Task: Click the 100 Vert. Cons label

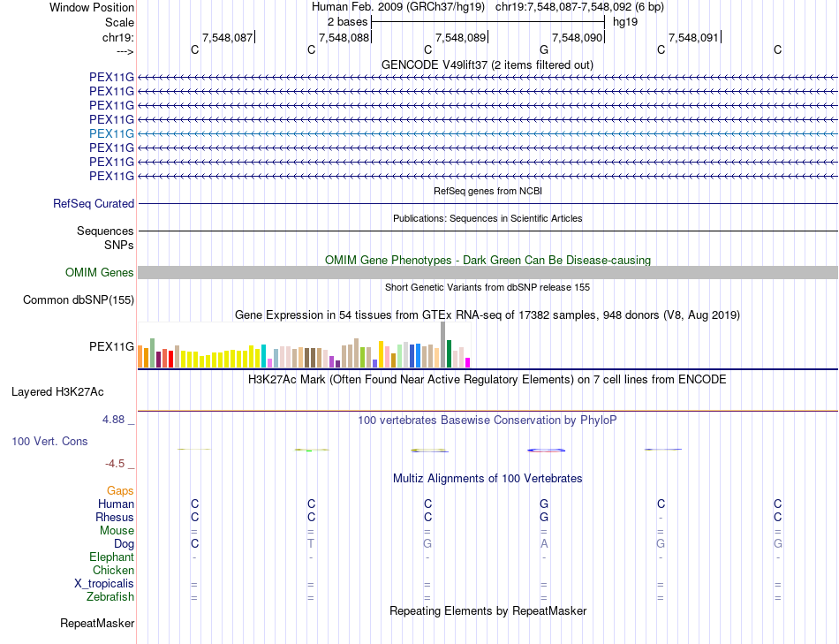Action: (x=49, y=441)
